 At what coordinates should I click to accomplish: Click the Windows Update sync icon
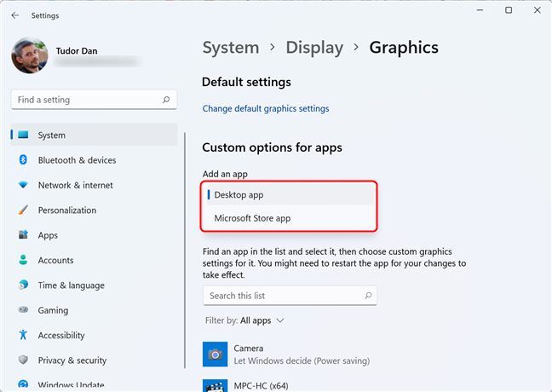click(x=23, y=384)
